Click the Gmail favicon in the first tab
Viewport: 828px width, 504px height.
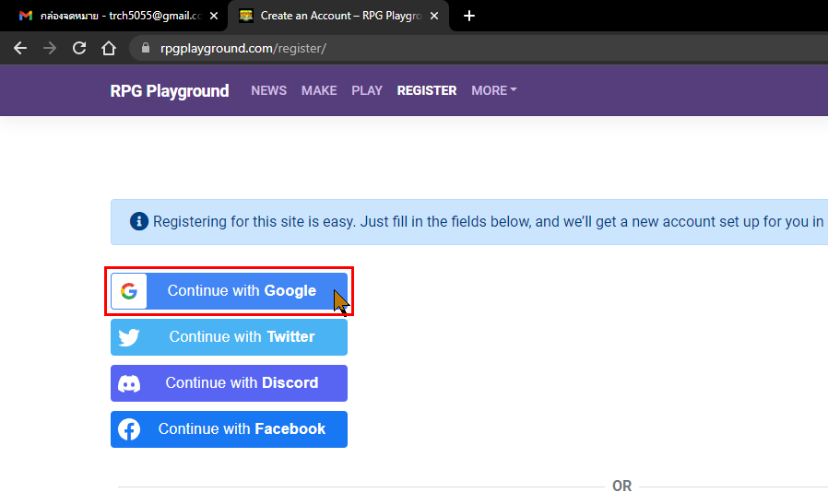25,16
